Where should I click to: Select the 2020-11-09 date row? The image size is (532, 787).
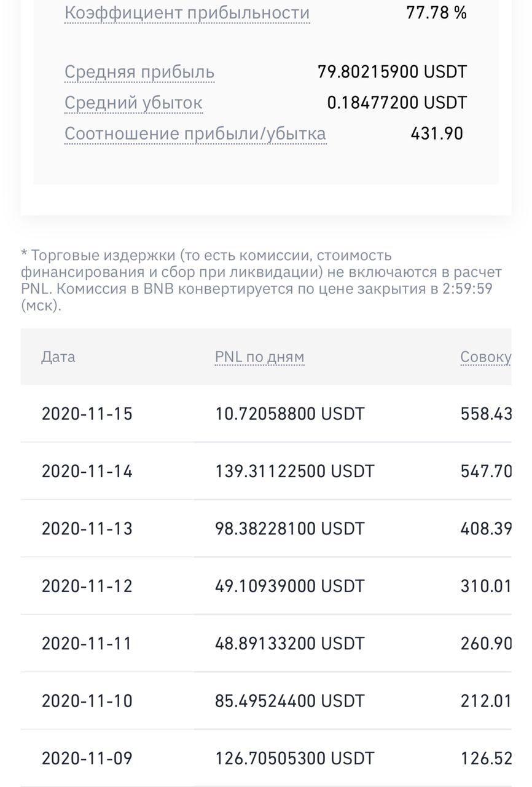[87, 759]
